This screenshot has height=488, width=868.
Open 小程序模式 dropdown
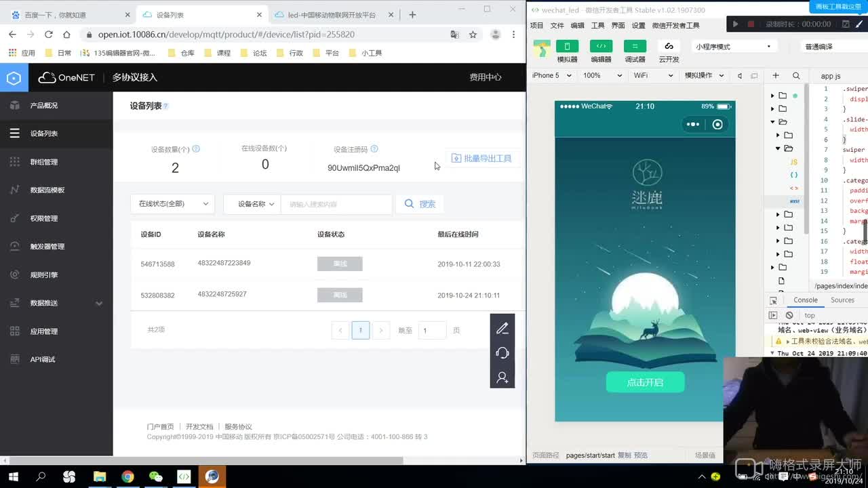tap(733, 47)
